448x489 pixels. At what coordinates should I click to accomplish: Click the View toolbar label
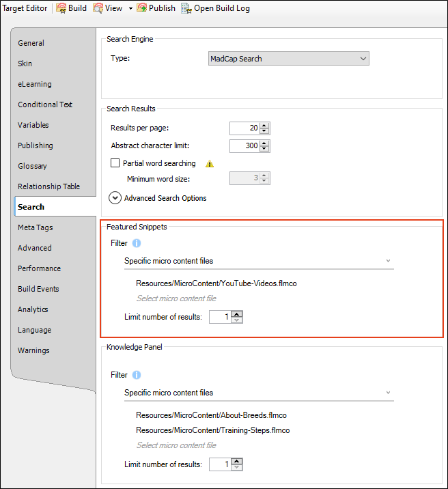click(x=113, y=8)
